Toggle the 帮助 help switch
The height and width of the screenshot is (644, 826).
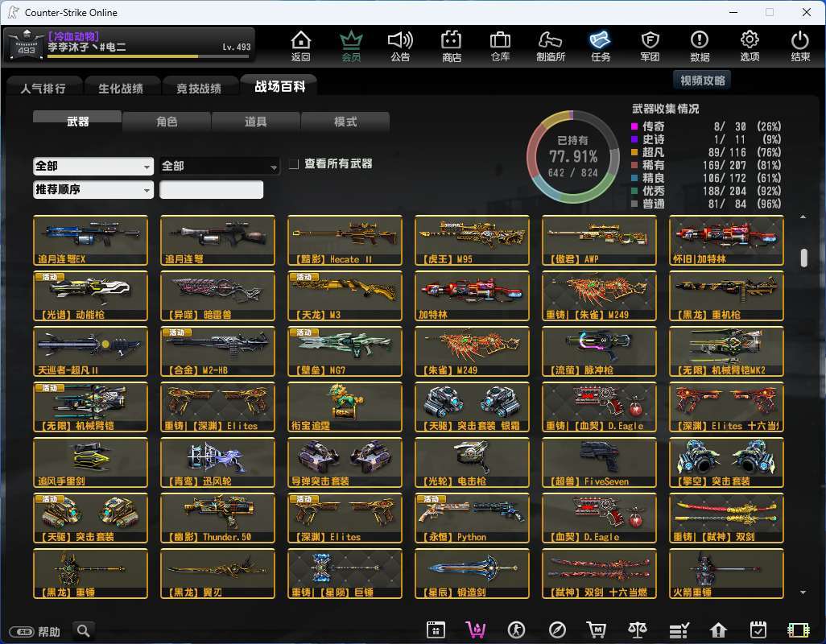22,631
